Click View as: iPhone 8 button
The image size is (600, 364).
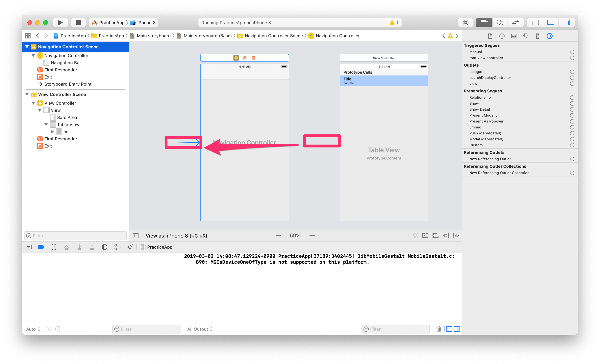click(x=176, y=236)
